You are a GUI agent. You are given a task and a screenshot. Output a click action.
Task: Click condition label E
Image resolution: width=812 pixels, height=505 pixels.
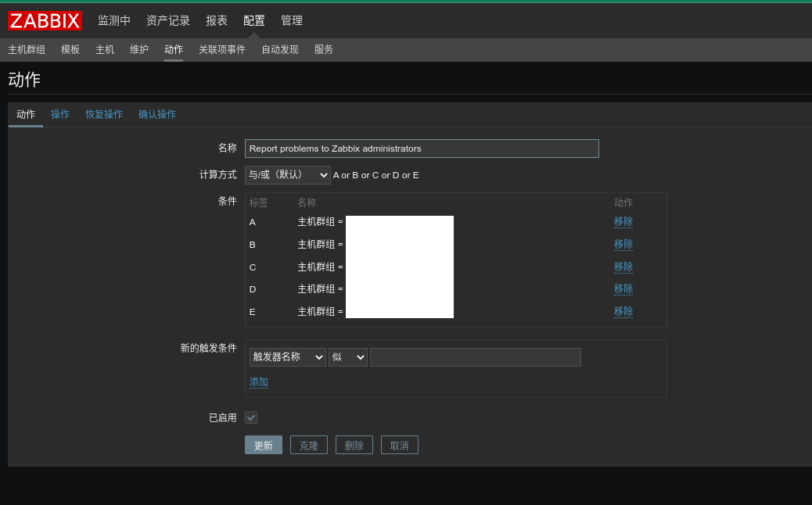pos(252,312)
